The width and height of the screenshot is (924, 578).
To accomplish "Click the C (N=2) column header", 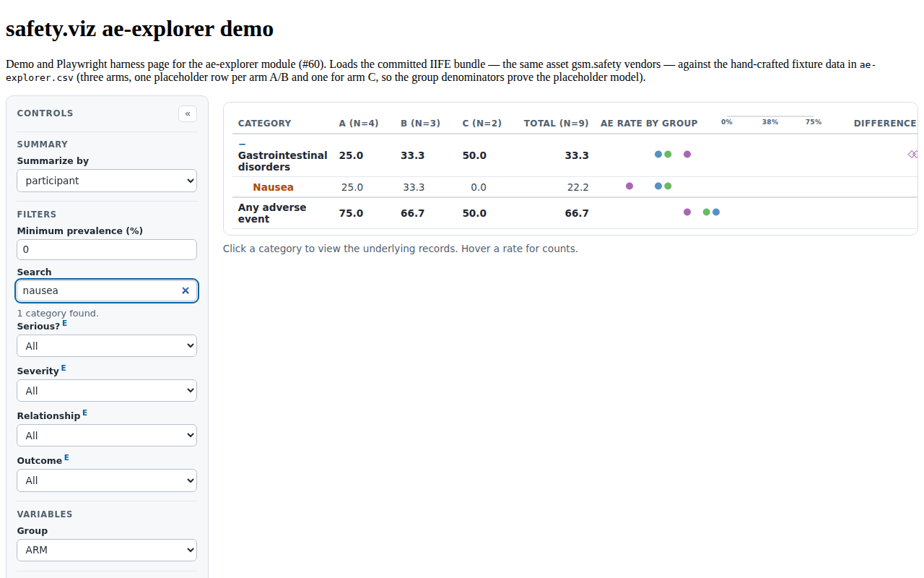I will [x=482, y=123].
